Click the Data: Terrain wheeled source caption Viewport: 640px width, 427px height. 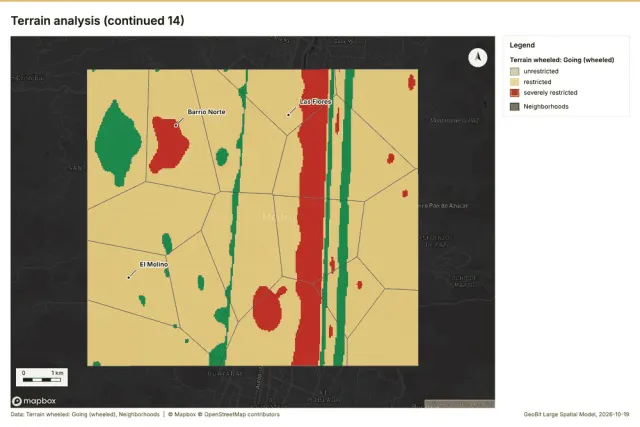click(85, 414)
